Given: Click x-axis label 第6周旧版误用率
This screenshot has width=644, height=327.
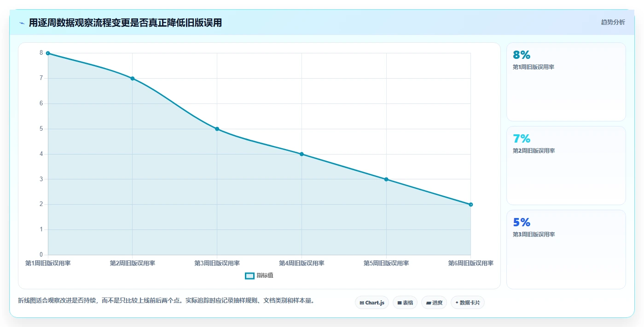Looking at the screenshot, I should point(470,264).
